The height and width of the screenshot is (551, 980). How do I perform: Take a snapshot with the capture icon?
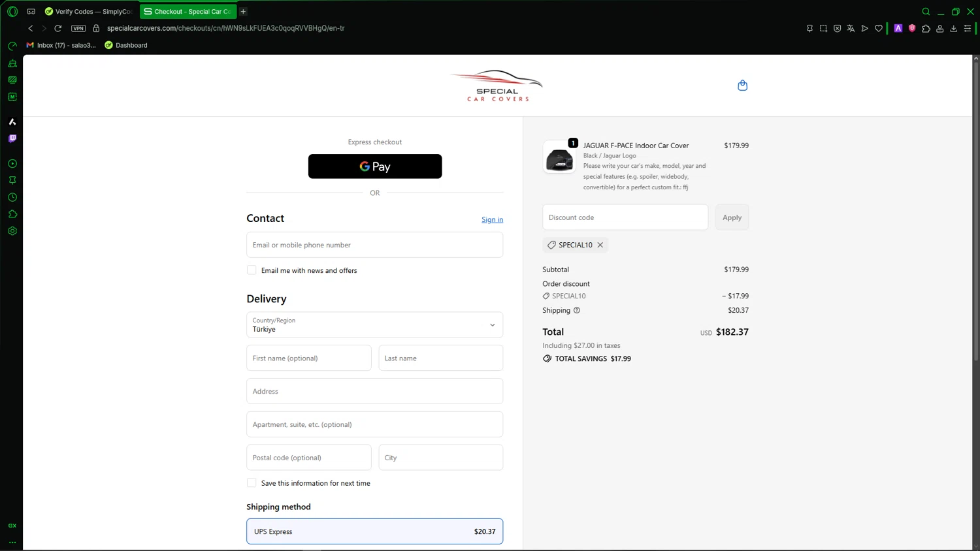[823, 28]
